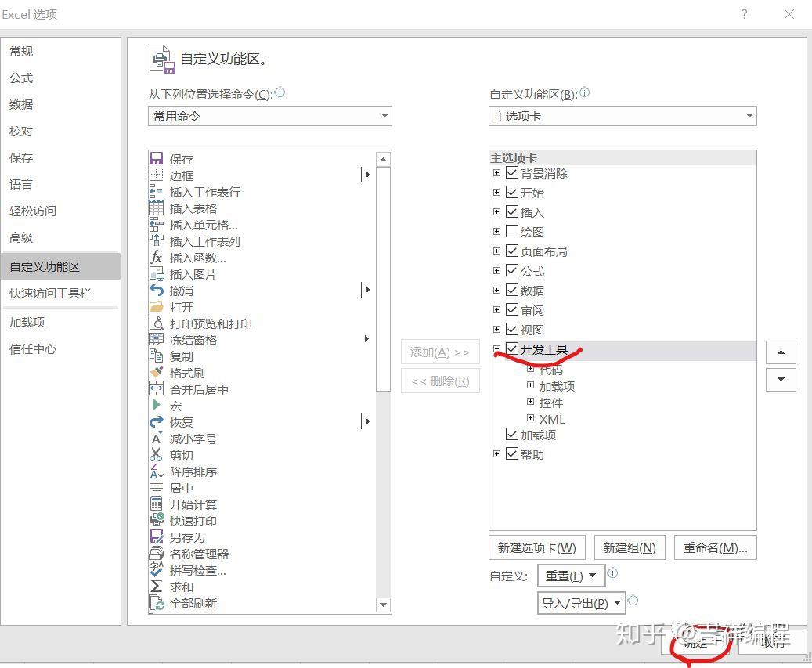Image resolution: width=812 pixels, height=668 pixels.
Task: Click the 新建选项卡(W) button
Action: point(536,547)
